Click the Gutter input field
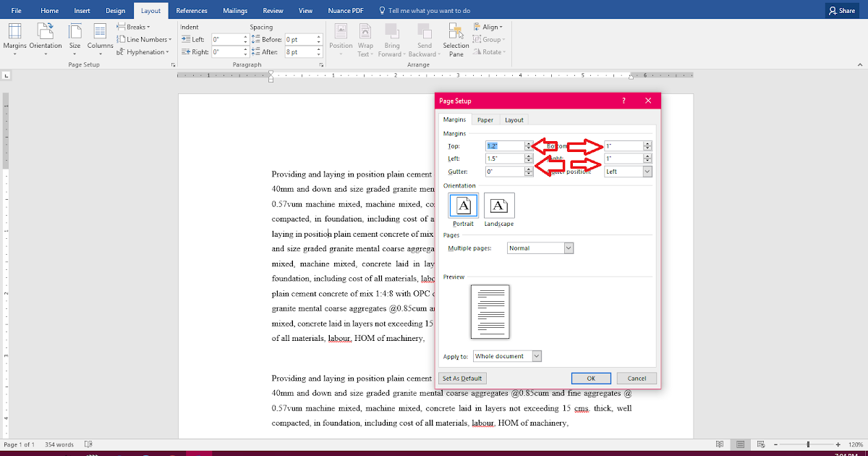 (504, 172)
